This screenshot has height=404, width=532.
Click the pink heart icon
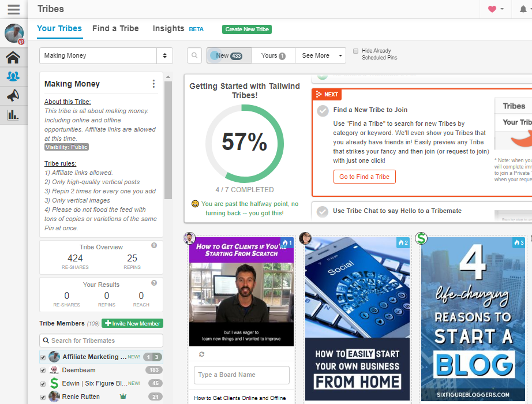tap(492, 9)
